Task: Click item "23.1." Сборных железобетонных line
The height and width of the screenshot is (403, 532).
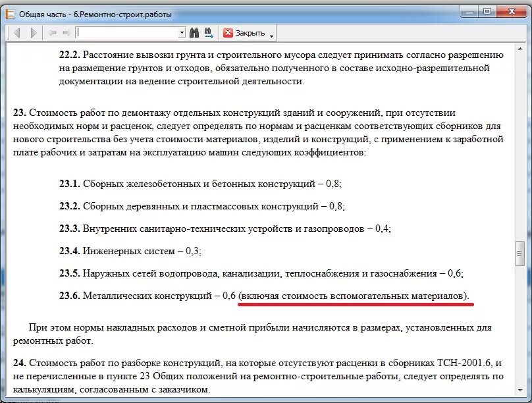Action: (200, 184)
